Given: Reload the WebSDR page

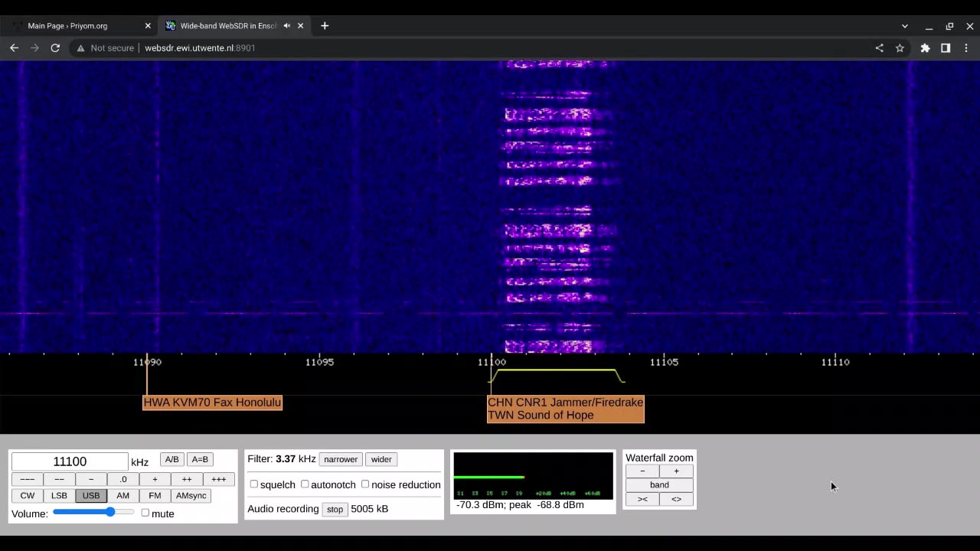Looking at the screenshot, I should point(55,47).
